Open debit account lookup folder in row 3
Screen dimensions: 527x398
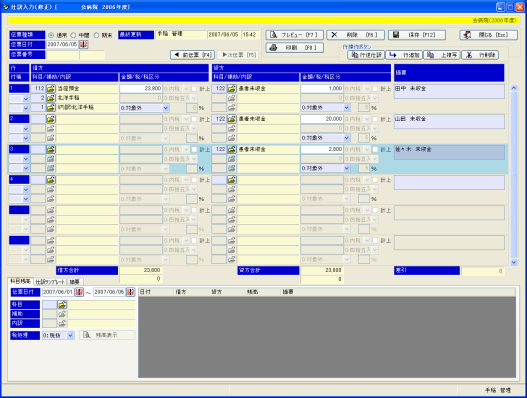point(51,149)
